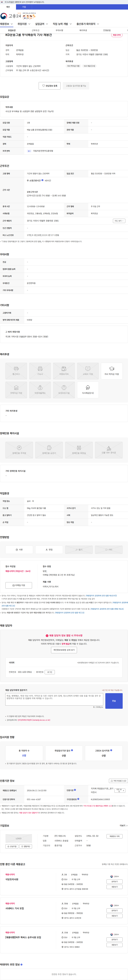Viewport: 128px width, 980px height.
Task: Click the 직원대출제도 benefit icon
Action: point(40,390)
